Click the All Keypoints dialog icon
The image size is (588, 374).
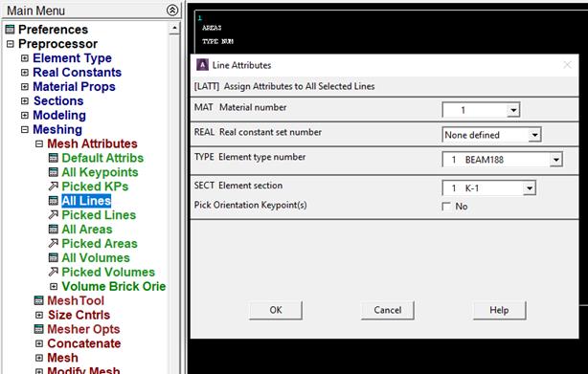pos(54,172)
